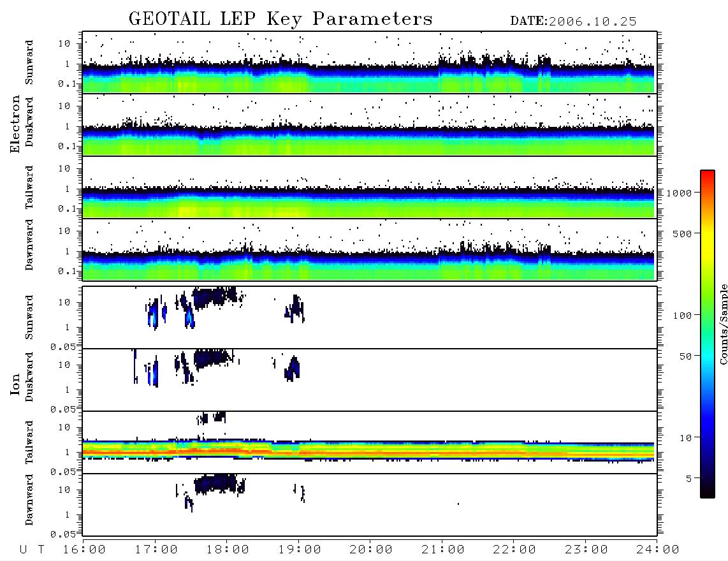The height and width of the screenshot is (561, 728).
Task: Click the vertical "Electron" group label
Action: (15, 124)
